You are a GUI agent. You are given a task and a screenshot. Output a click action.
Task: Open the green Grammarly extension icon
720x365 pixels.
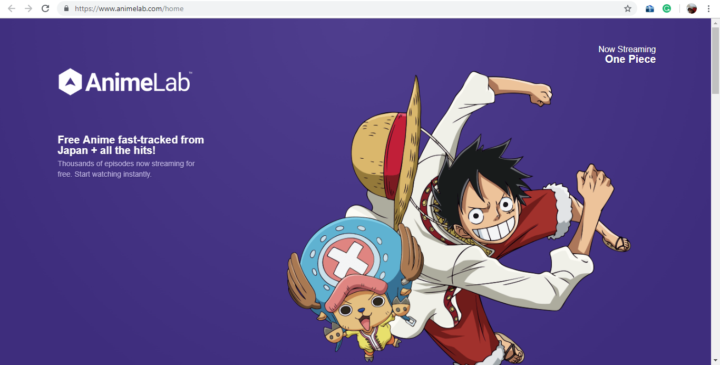(x=667, y=8)
